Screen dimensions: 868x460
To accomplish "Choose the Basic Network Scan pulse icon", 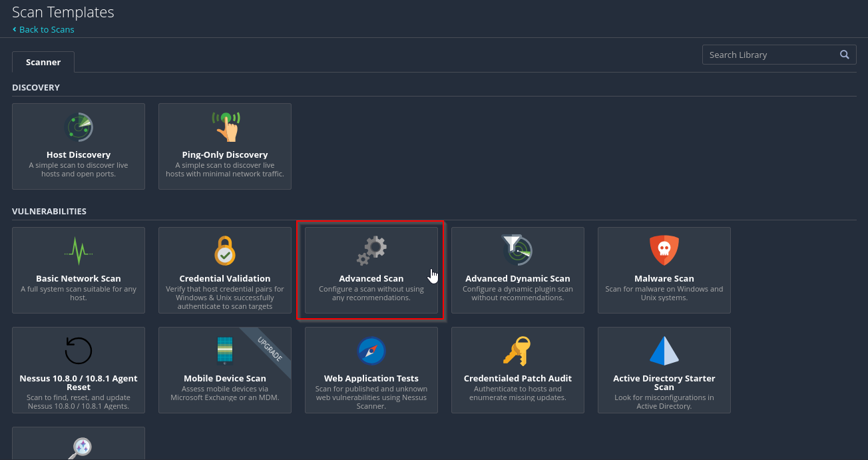I will point(79,252).
